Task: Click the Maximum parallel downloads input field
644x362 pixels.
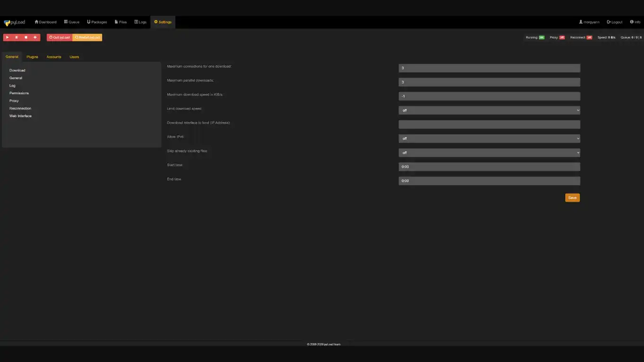Action: 489,82
